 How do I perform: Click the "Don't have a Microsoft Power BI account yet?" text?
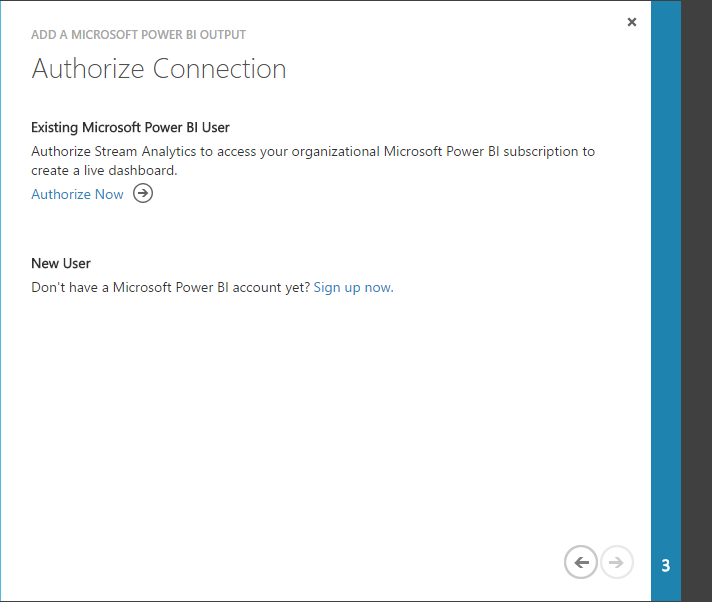[x=171, y=287]
